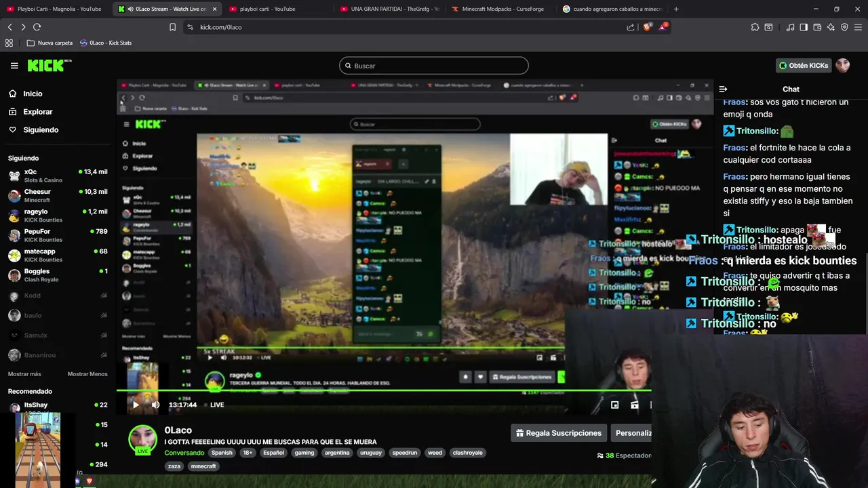Open the 0Laco - Kick Stats bookmark

pyautogui.click(x=106, y=43)
